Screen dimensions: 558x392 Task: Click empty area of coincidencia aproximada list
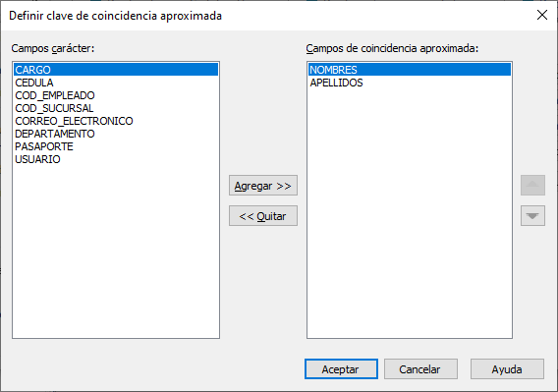pos(410,213)
